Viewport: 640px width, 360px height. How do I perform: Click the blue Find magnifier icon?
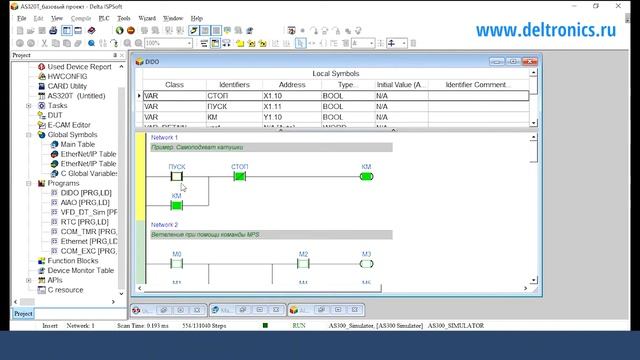[x=91, y=43]
